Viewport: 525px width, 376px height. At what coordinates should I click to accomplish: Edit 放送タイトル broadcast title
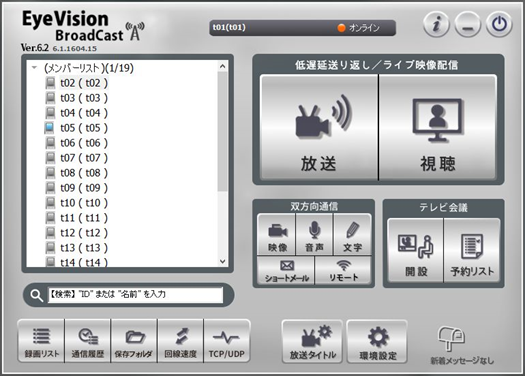coord(312,342)
